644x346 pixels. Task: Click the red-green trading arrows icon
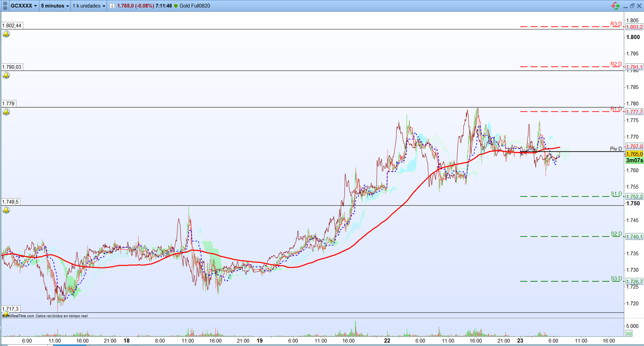point(615,6)
